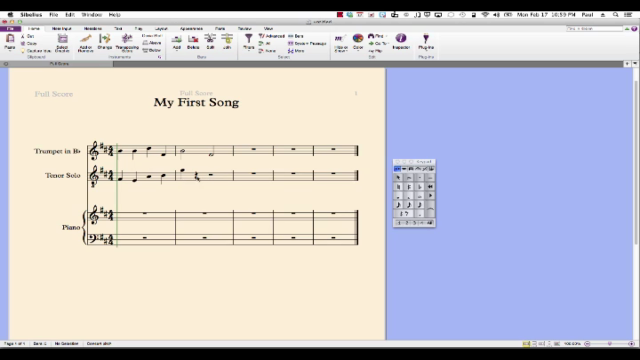The height and width of the screenshot is (360, 640).
Task: Switch to the Review ribbon tab
Action: [x=244, y=29]
